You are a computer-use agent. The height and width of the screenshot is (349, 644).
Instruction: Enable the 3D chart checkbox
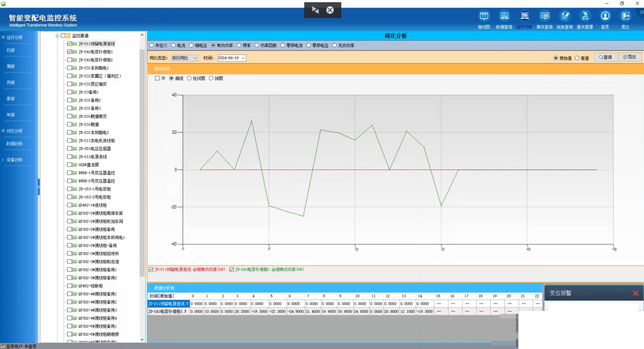[158, 78]
